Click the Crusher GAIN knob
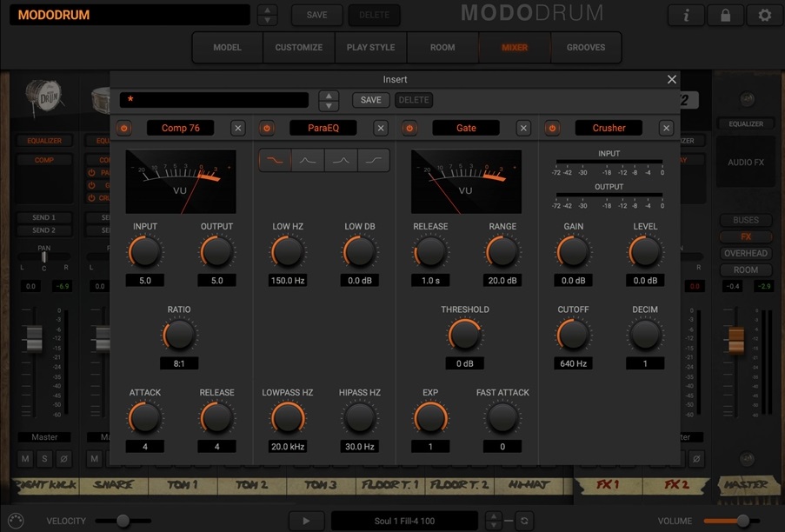Viewport: 785px width, 532px height. pos(573,252)
